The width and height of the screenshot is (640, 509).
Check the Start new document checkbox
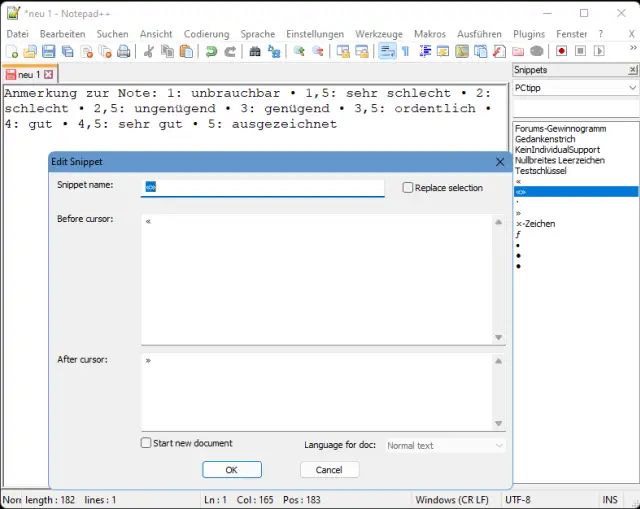[146, 443]
